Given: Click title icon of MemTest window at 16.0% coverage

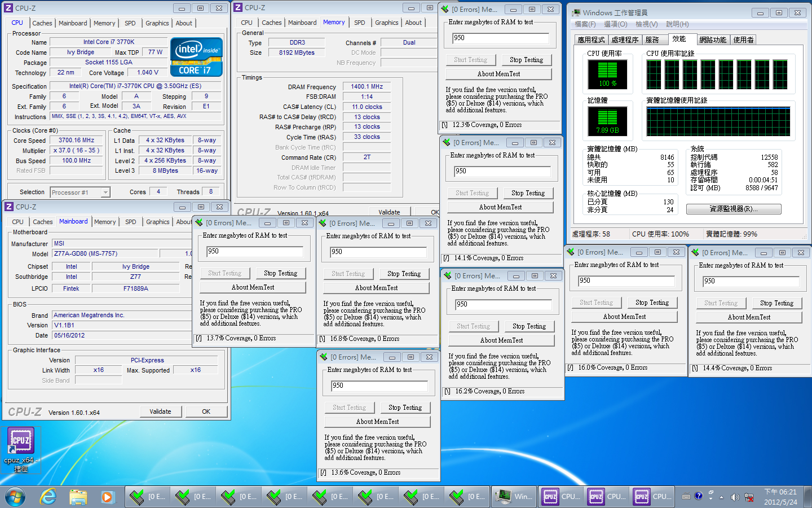Looking at the screenshot, I should (x=571, y=252).
